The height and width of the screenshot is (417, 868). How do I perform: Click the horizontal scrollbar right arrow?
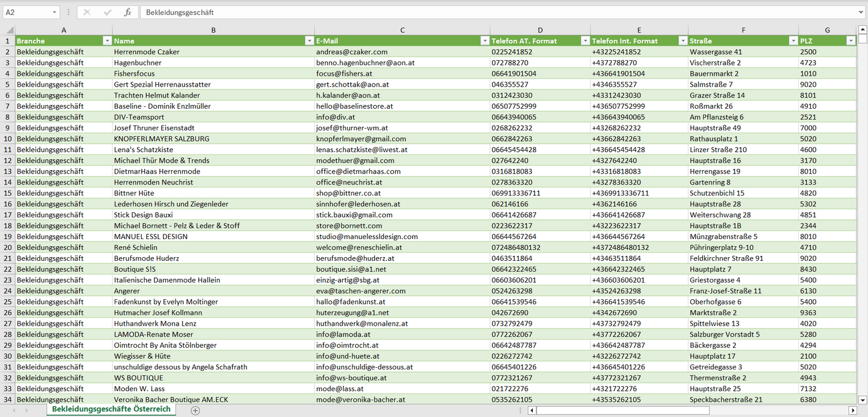click(x=852, y=410)
